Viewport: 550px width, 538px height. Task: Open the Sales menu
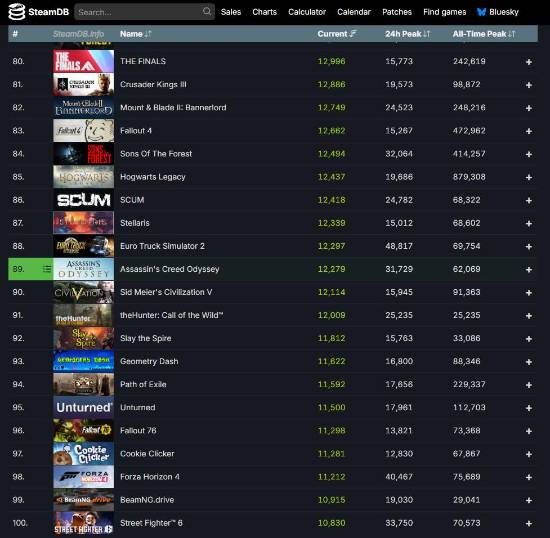click(x=231, y=12)
